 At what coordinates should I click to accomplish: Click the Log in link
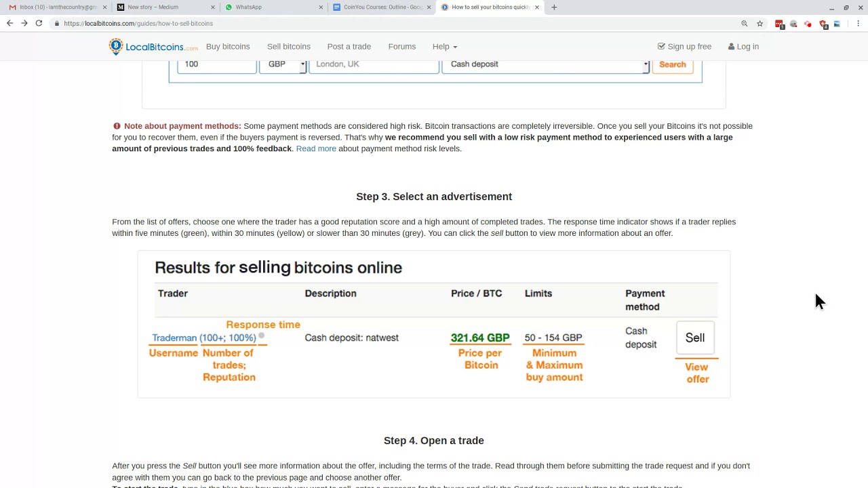pyautogui.click(x=743, y=47)
